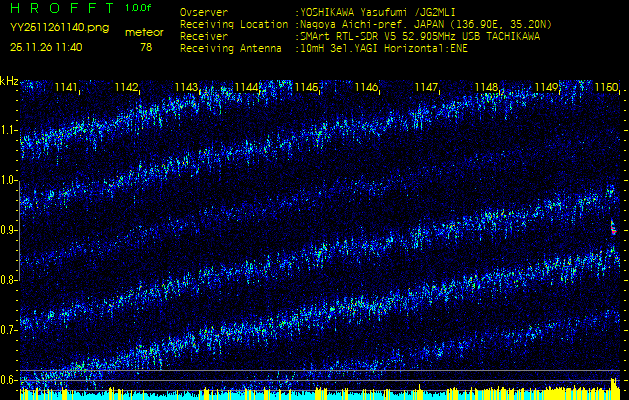Select the 0.7 kHz axis label
The width and height of the screenshot is (629, 400).
pyautogui.click(x=9, y=330)
